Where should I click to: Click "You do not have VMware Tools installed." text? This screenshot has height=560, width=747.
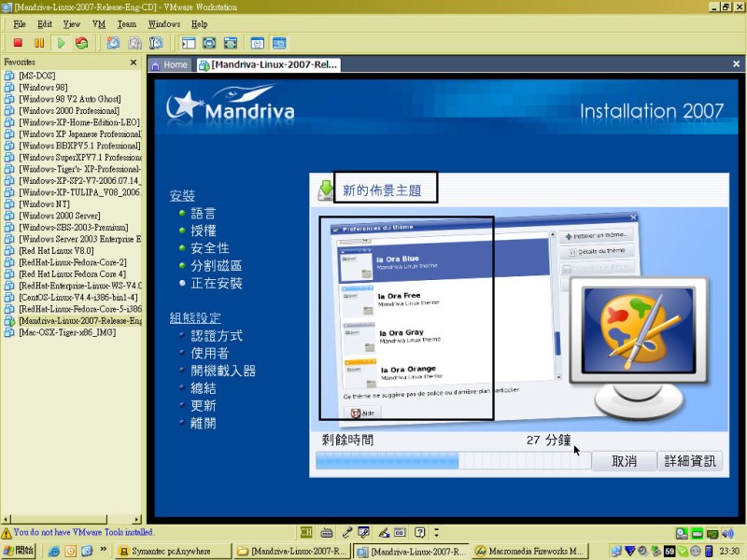pos(84,532)
